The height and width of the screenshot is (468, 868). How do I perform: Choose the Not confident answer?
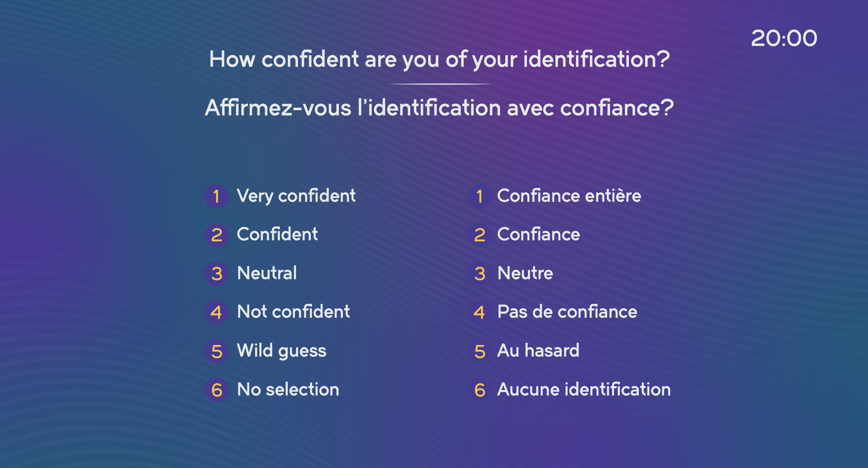(x=293, y=311)
